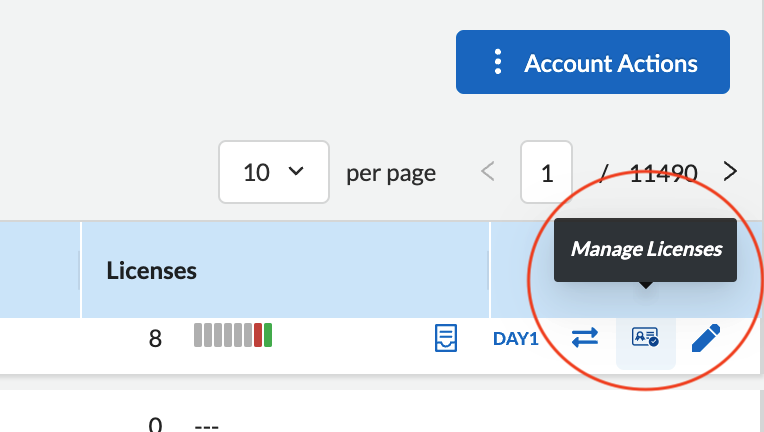
Task: Focus the current page number field
Action: pyautogui.click(x=546, y=172)
